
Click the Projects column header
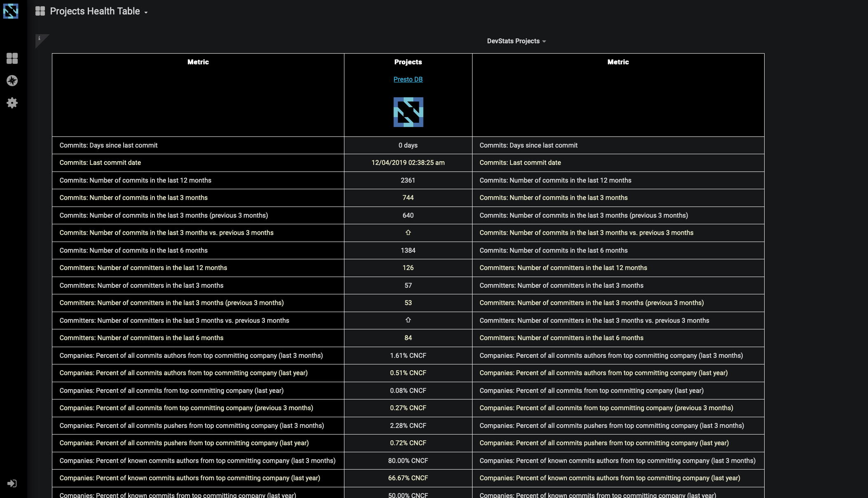pyautogui.click(x=408, y=62)
